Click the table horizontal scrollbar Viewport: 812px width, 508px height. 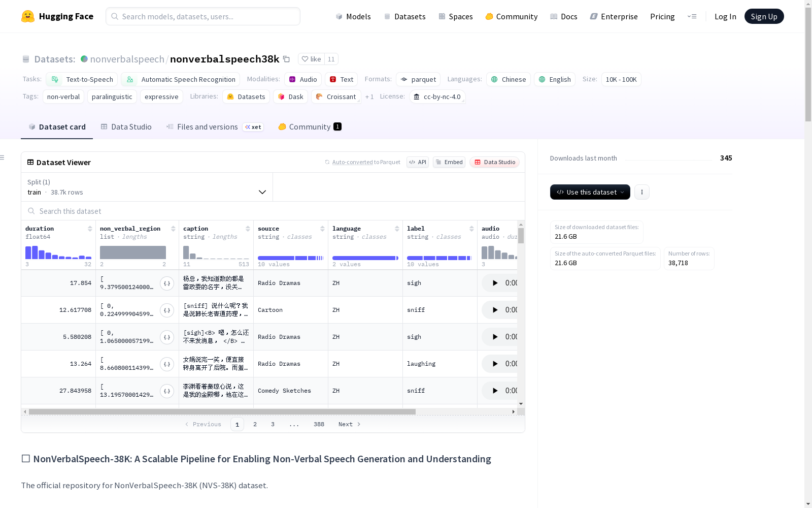tap(222, 411)
